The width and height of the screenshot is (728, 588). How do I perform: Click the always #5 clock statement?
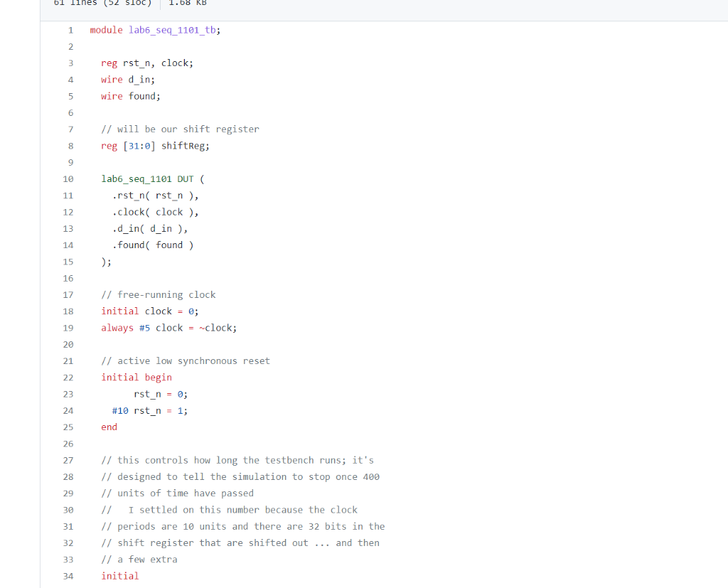tap(169, 328)
